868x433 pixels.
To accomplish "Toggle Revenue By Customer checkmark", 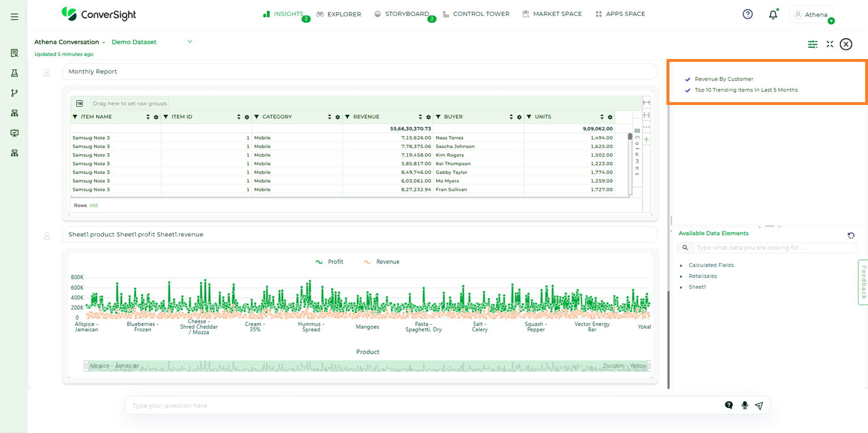I will tap(687, 79).
